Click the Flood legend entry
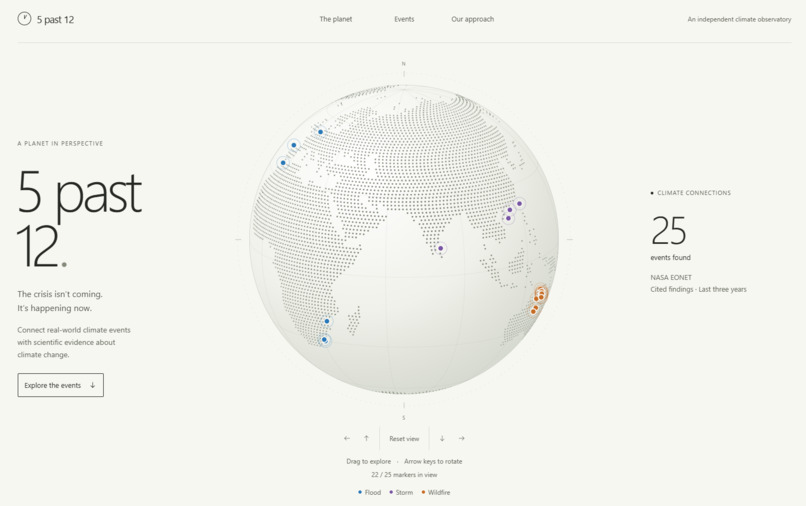Viewport: 806px width, 506px height. pyautogui.click(x=370, y=493)
